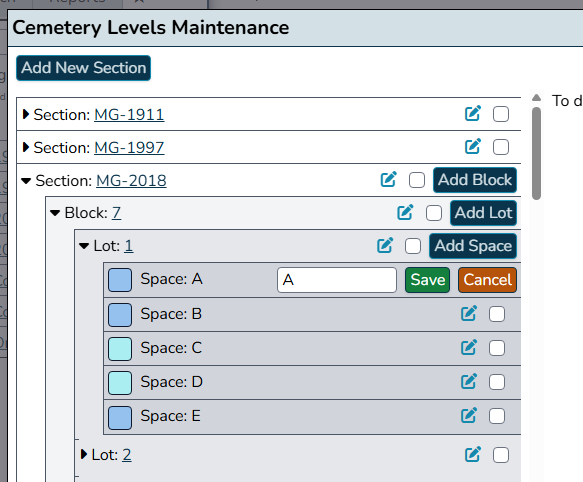Expand Lot 2 using its triangle
The height and width of the screenshot is (482, 583).
84,454
